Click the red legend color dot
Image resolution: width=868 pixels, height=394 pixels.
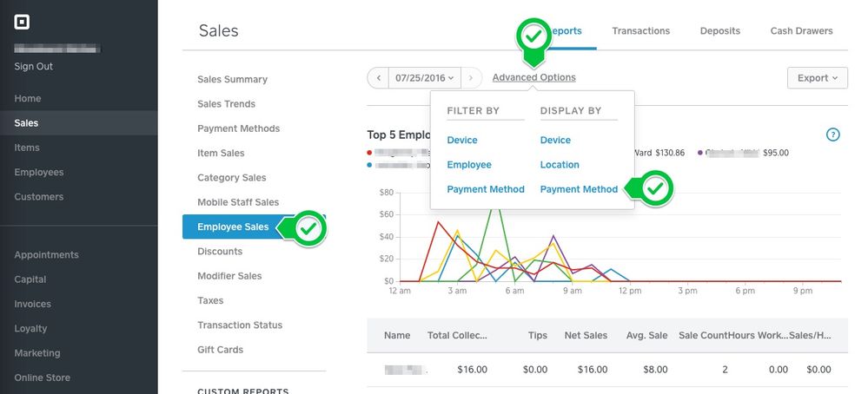coord(370,153)
